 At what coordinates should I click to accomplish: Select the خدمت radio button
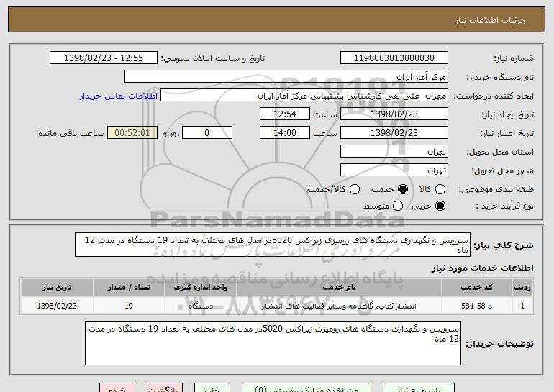[x=403, y=189]
